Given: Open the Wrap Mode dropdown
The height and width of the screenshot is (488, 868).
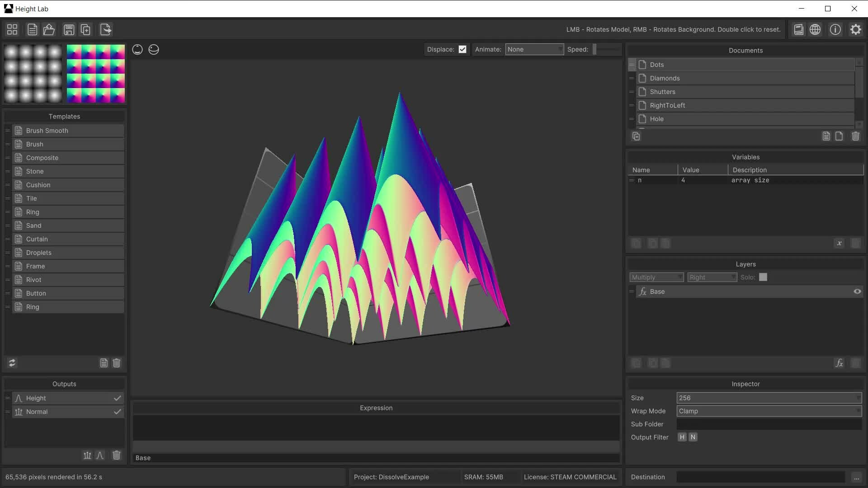Looking at the screenshot, I should (x=769, y=411).
